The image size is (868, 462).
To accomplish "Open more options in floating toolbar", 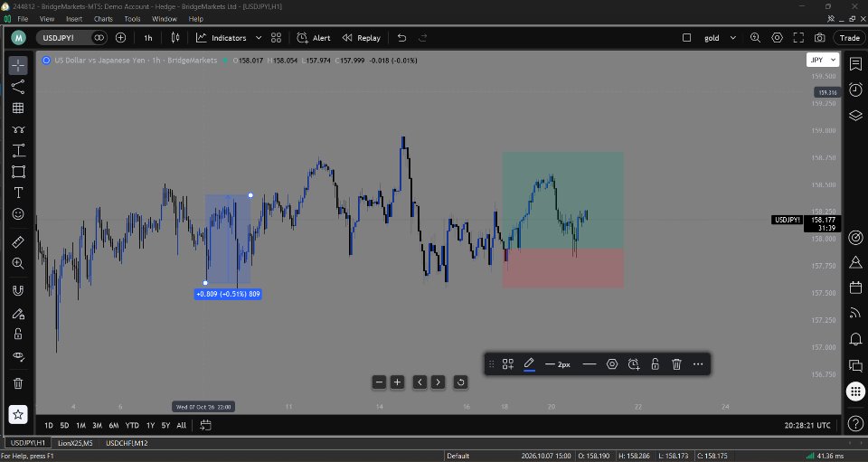I will [x=698, y=364].
